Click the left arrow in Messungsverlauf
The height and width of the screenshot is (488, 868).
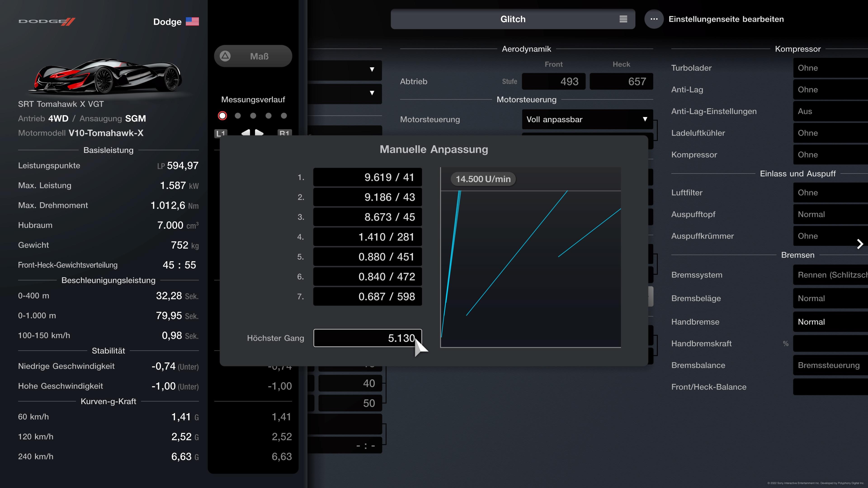point(246,132)
